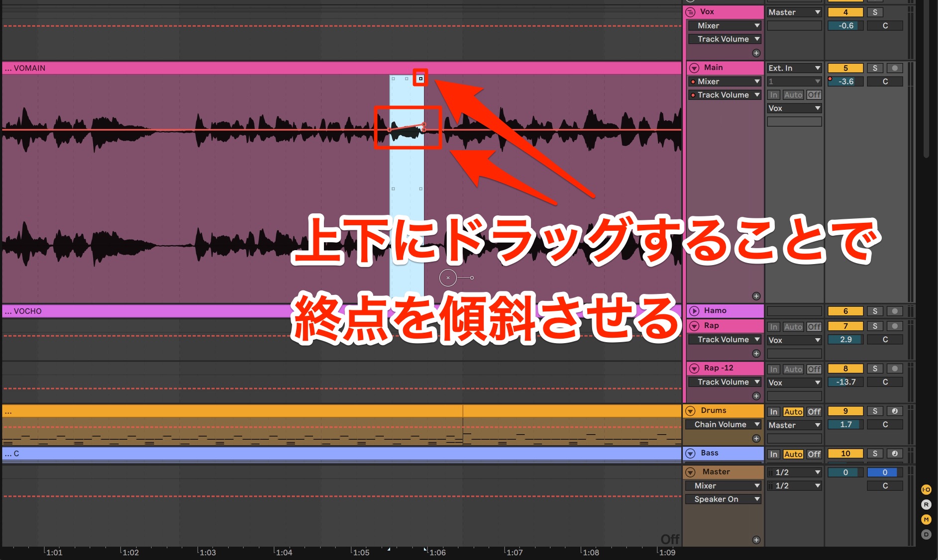Viewport: 938px width, 560px height.
Task: Open the Vox group's Master output dropdown
Action: (x=794, y=12)
